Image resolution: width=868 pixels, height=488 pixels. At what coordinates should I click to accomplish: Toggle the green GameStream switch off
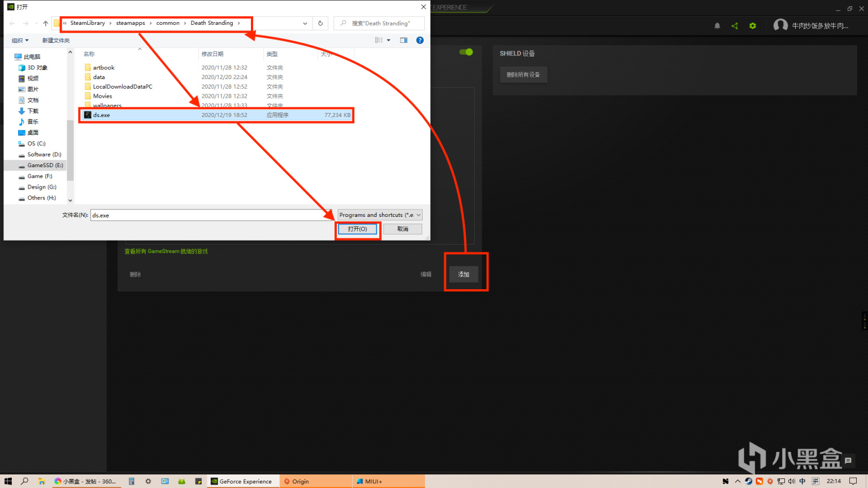(x=466, y=52)
